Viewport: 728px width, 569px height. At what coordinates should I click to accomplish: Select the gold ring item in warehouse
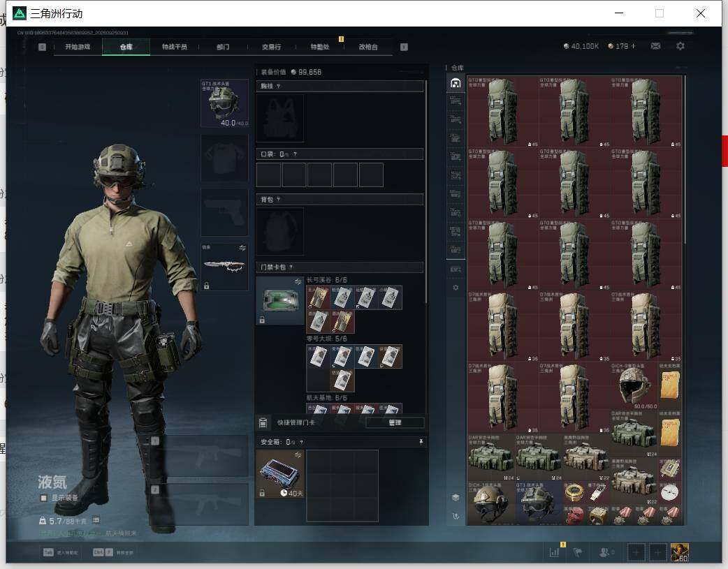click(x=598, y=515)
